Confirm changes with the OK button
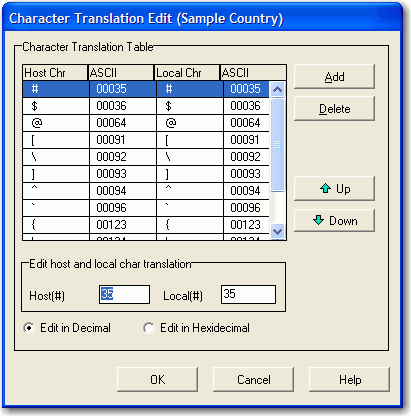 click(x=157, y=379)
